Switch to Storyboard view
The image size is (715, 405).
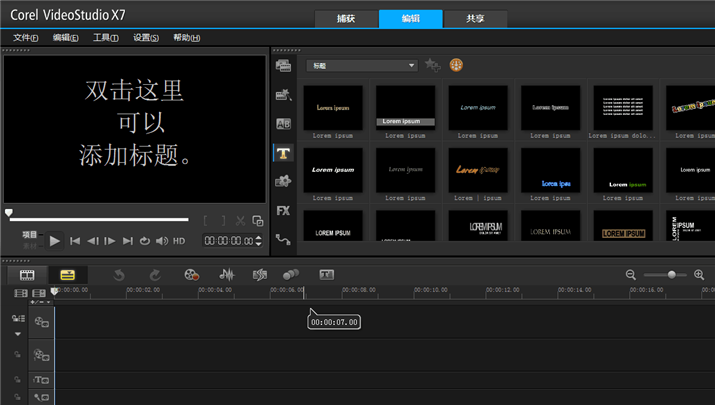click(x=27, y=274)
